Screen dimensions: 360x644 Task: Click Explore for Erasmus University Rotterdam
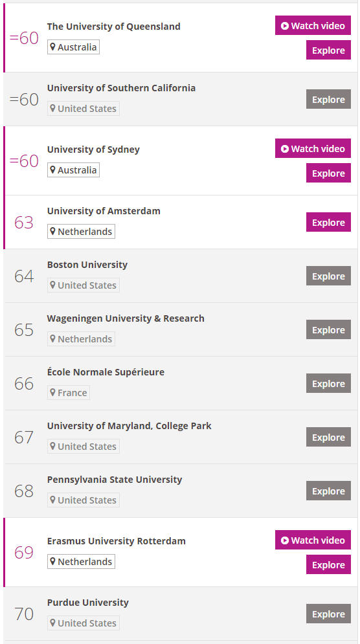point(328,564)
